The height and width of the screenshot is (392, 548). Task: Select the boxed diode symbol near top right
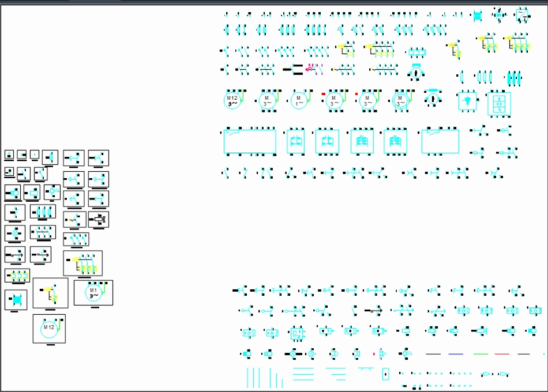point(467,101)
